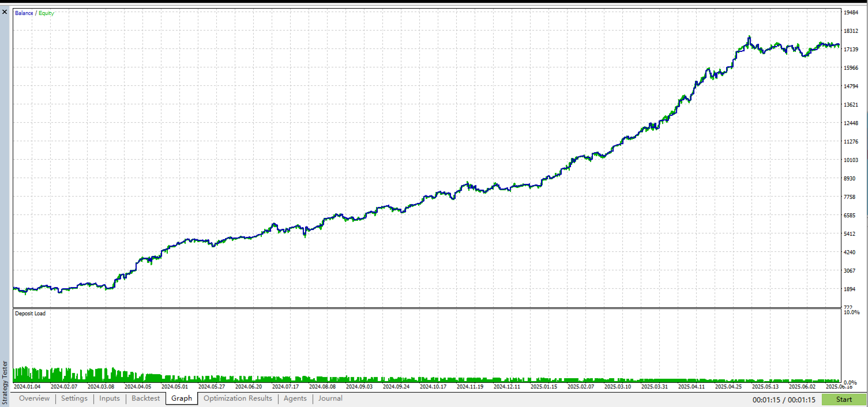Close the Strategy Tester panel
The width and height of the screenshot is (868, 407).
pyautogui.click(x=5, y=12)
